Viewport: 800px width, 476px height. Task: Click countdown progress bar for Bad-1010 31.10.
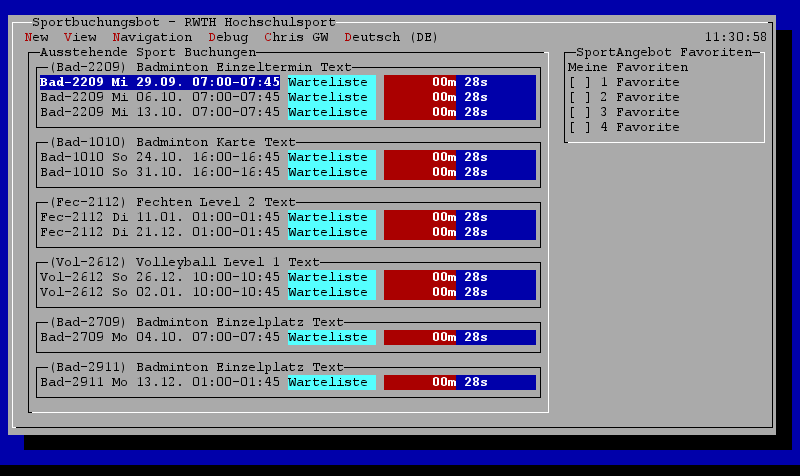pos(460,172)
